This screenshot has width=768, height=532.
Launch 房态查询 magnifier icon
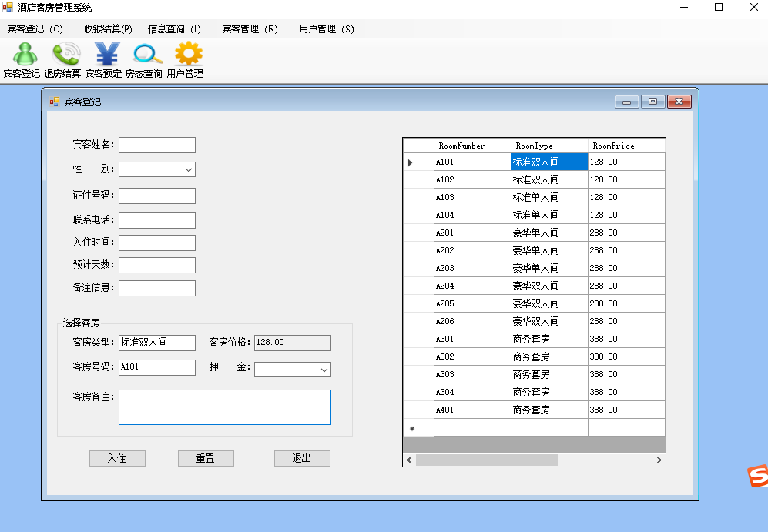click(147, 54)
